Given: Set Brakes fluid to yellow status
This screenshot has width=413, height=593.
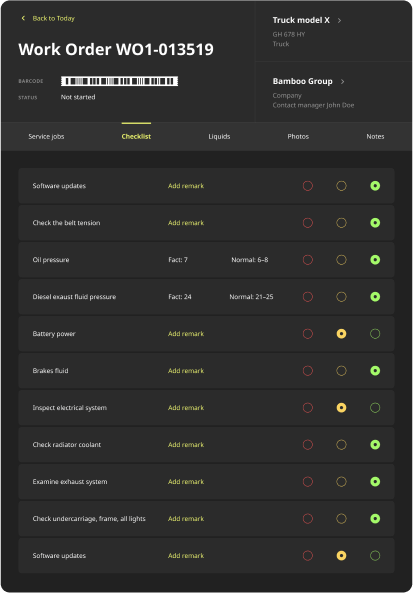Looking at the screenshot, I should coord(342,371).
